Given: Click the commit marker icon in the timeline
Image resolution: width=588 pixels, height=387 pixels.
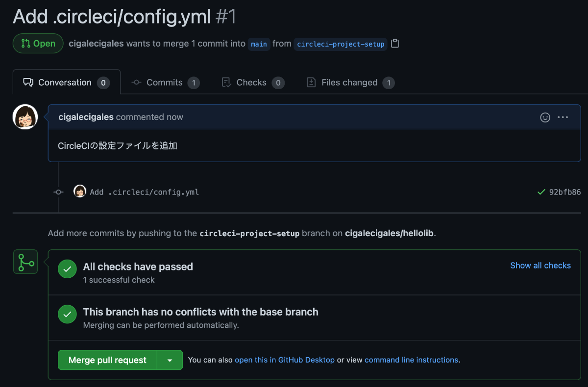Looking at the screenshot, I should (58, 192).
